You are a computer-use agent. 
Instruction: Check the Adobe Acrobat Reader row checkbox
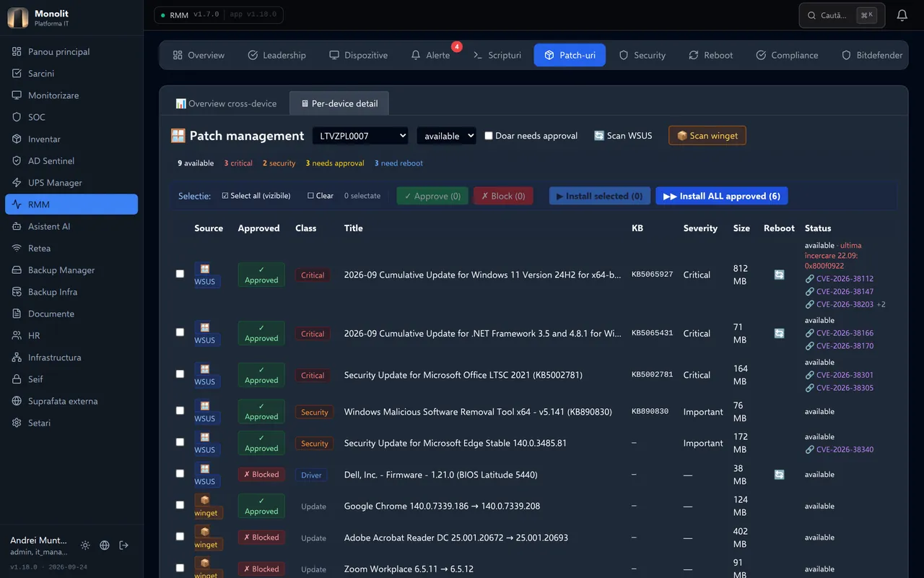click(x=180, y=537)
